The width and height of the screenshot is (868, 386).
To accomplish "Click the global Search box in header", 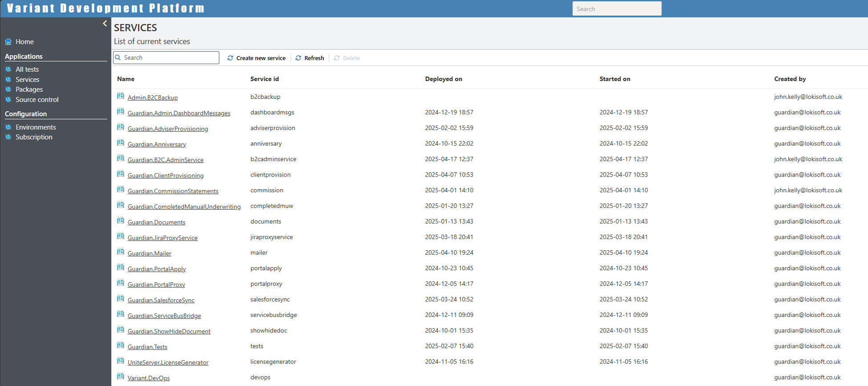I will (x=617, y=9).
